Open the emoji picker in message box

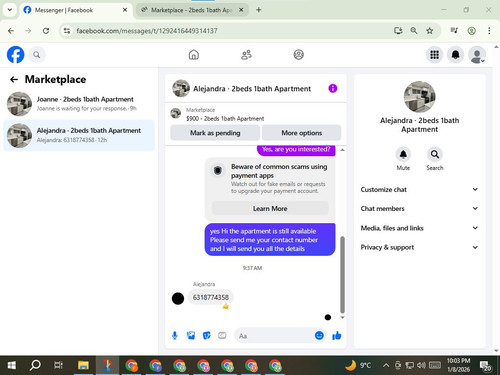point(319,335)
